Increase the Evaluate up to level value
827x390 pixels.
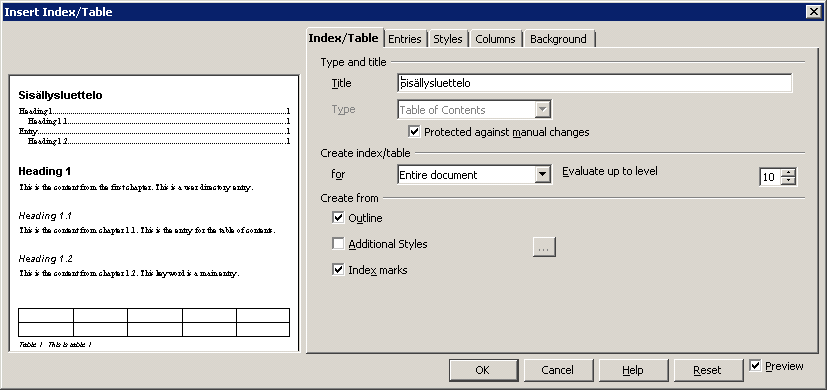788,173
